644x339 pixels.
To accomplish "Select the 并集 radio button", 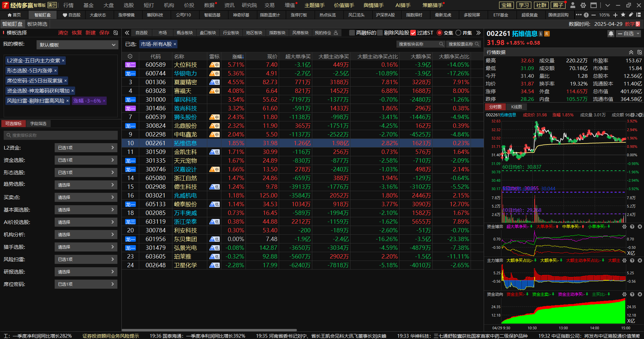I will click(x=459, y=33).
